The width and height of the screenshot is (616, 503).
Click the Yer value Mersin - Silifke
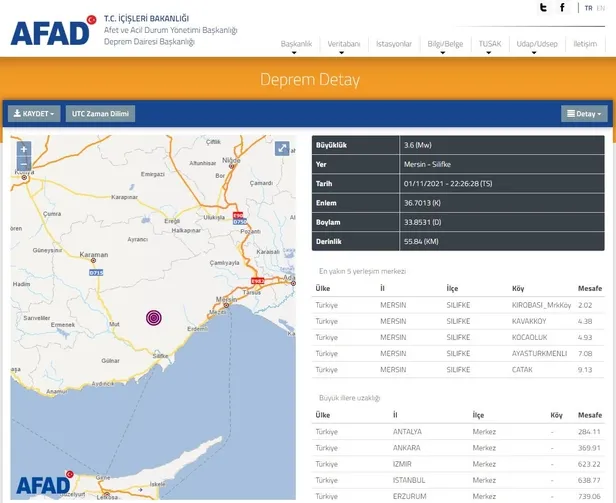427,164
